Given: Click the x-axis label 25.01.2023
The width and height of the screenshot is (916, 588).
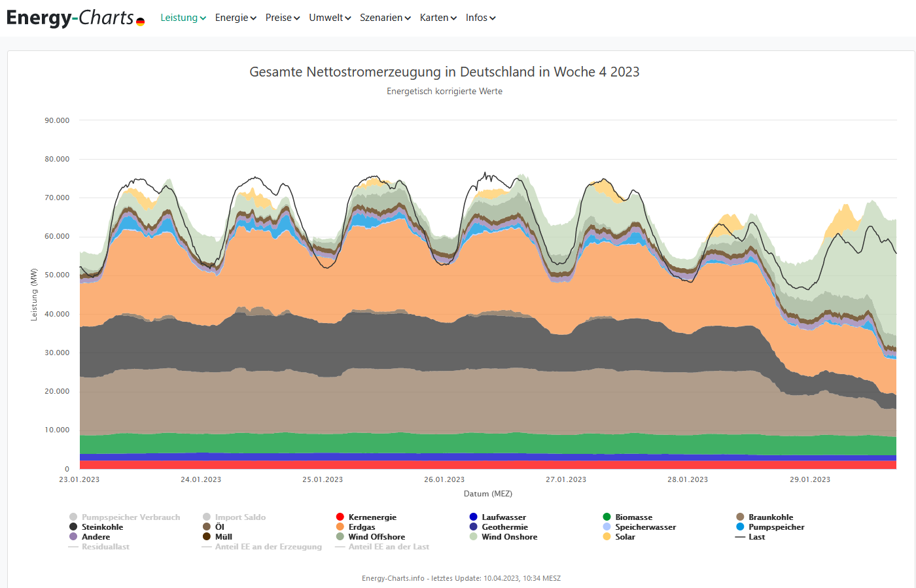Looking at the screenshot, I should [323, 479].
